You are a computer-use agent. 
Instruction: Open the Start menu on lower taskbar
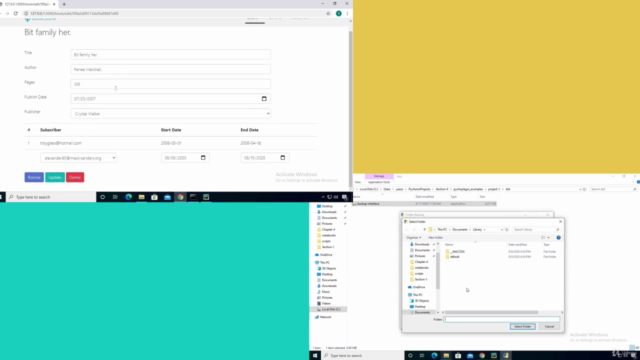[315, 356]
